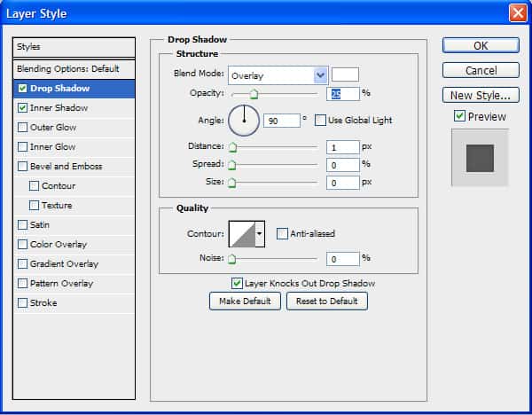Click the shadow color swatch
This screenshot has width=532, height=415.
345,75
